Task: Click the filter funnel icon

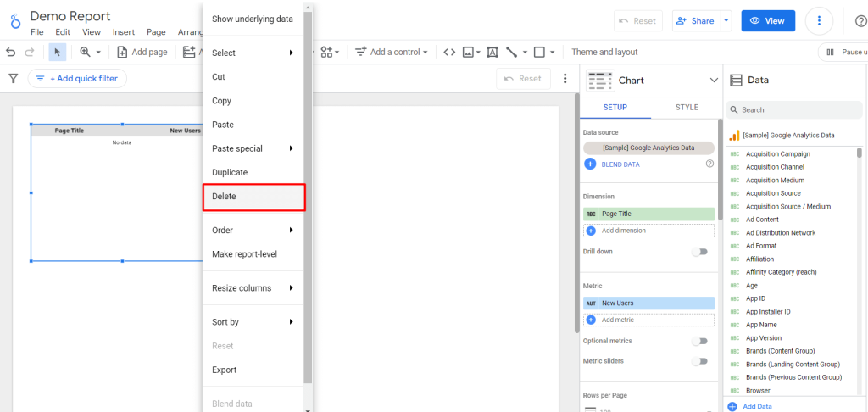Action: tap(14, 79)
